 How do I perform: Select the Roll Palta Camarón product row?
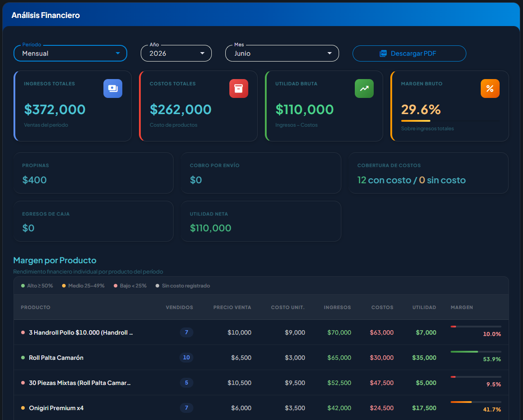click(x=261, y=358)
